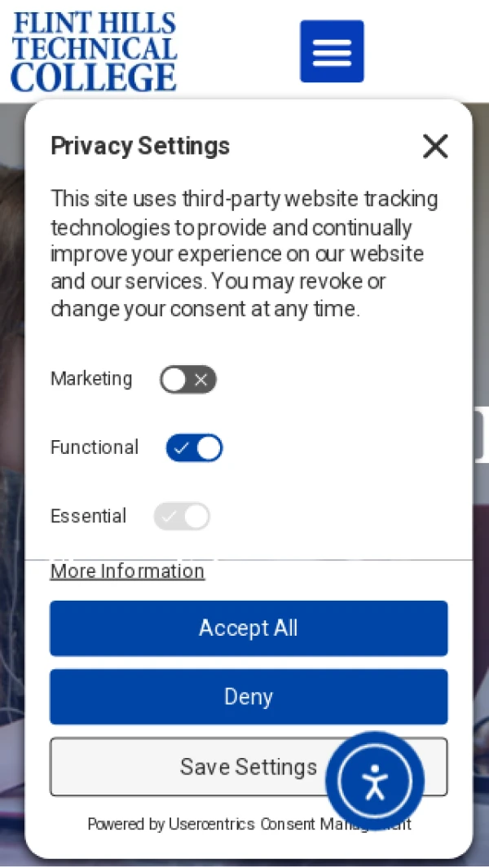Open the accessibility options widget
Image resolution: width=489 pixels, height=868 pixels.
375,782
